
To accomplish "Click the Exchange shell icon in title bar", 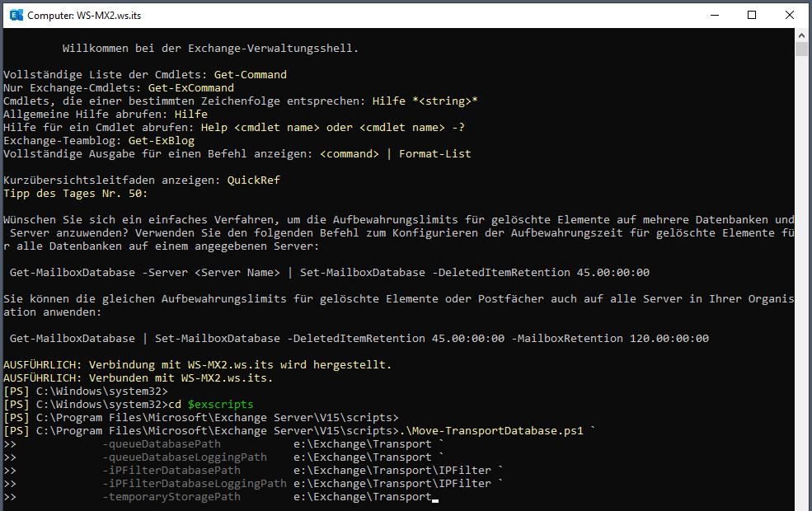I will 16,15.
